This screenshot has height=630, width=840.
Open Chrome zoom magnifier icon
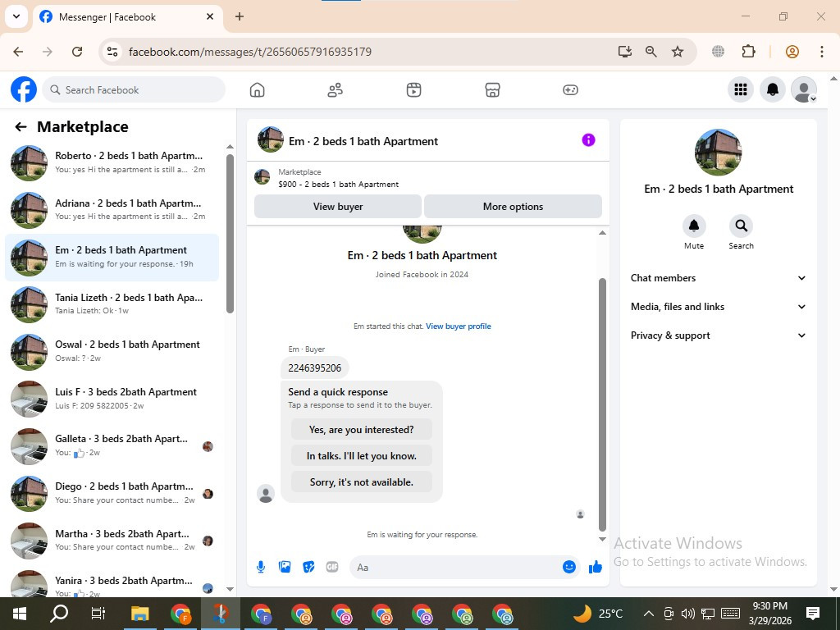651,52
